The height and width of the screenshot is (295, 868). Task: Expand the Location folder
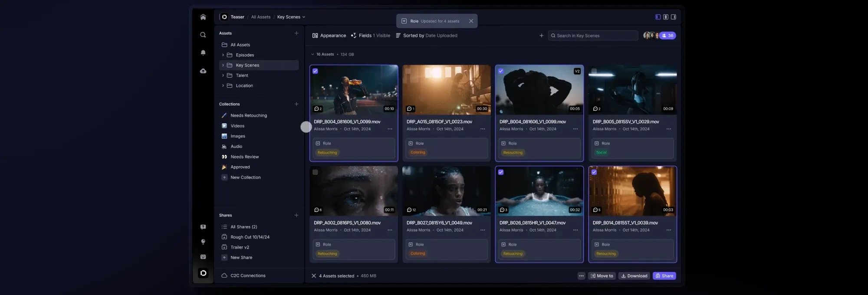pos(223,85)
